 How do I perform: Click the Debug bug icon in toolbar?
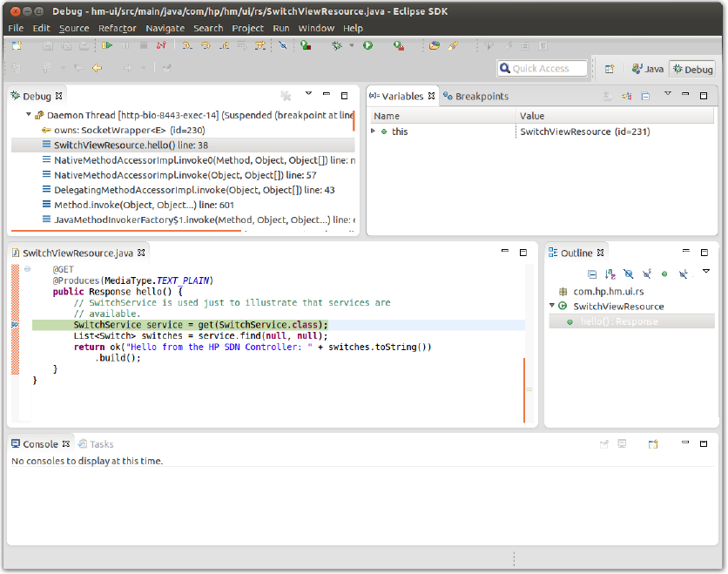[336, 45]
